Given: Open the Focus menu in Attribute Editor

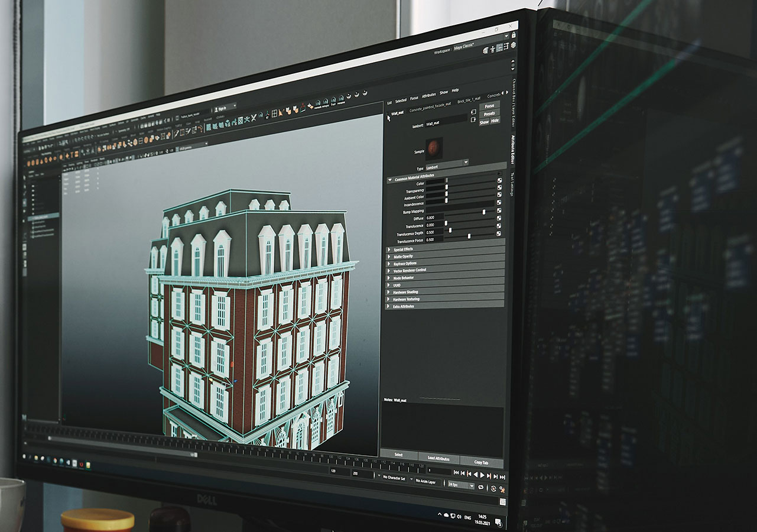Looking at the screenshot, I should [x=414, y=98].
